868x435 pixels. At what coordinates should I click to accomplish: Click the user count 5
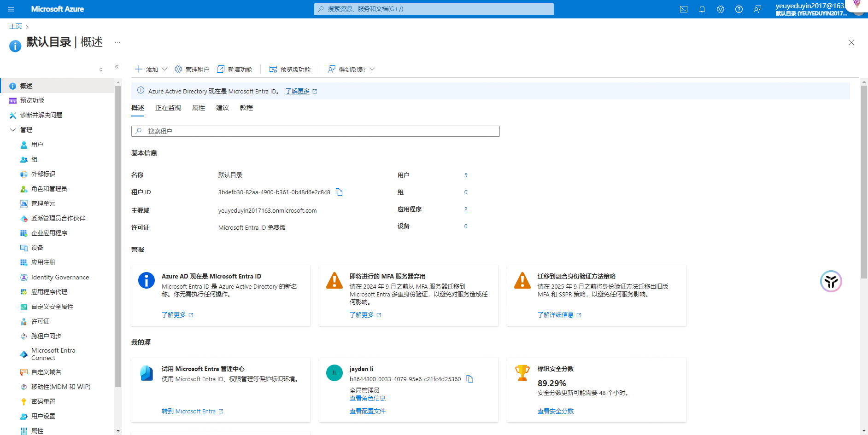coord(466,175)
